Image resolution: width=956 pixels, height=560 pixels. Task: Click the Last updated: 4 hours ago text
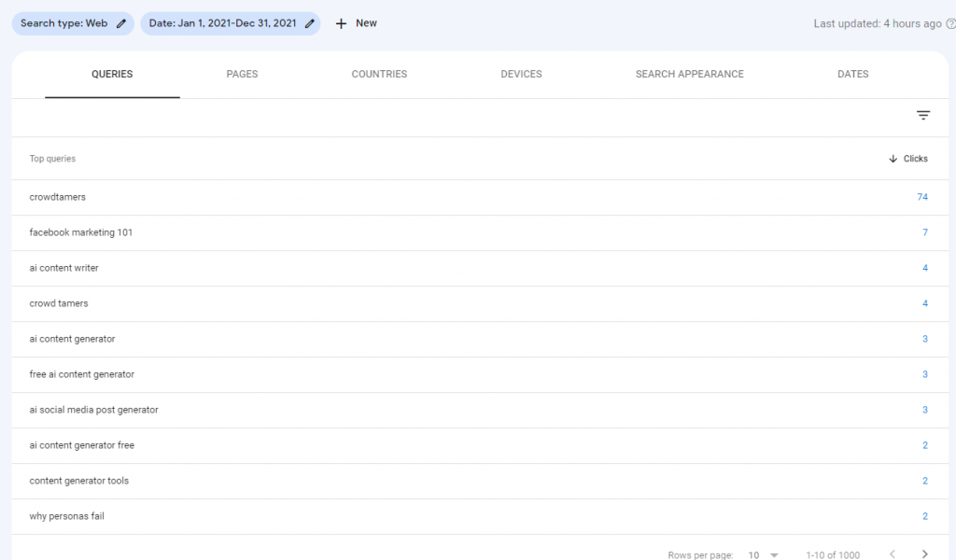pyautogui.click(x=878, y=23)
